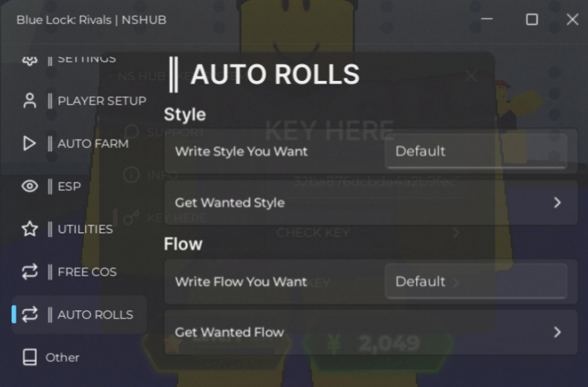588x387 pixels.
Task: Switch to Auto Farm tab
Action: click(x=79, y=144)
